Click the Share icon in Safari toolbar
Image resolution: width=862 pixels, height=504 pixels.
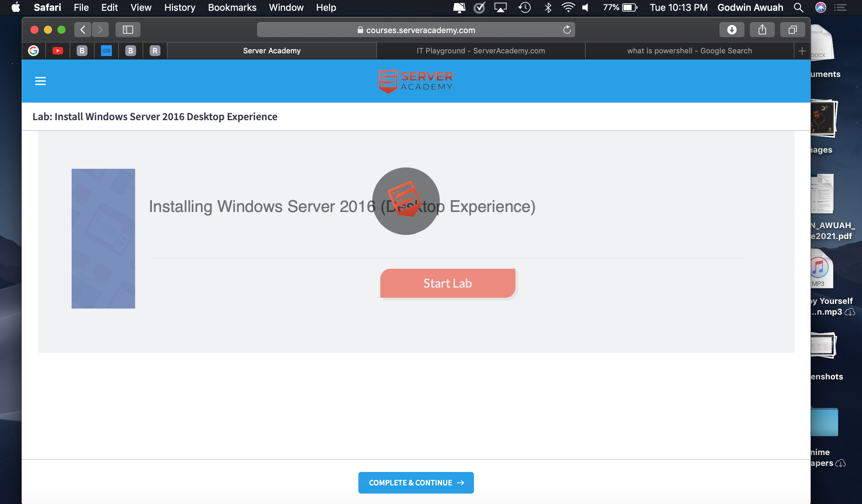tap(762, 30)
